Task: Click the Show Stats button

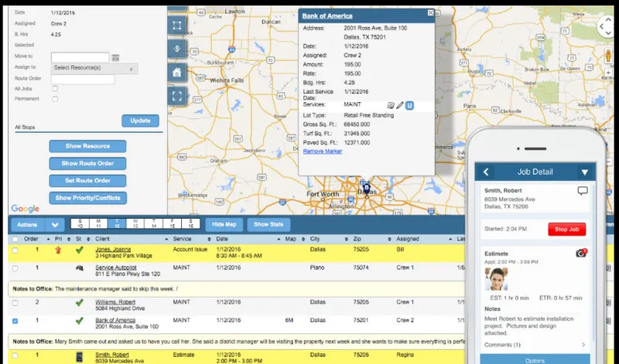Action: point(268,225)
